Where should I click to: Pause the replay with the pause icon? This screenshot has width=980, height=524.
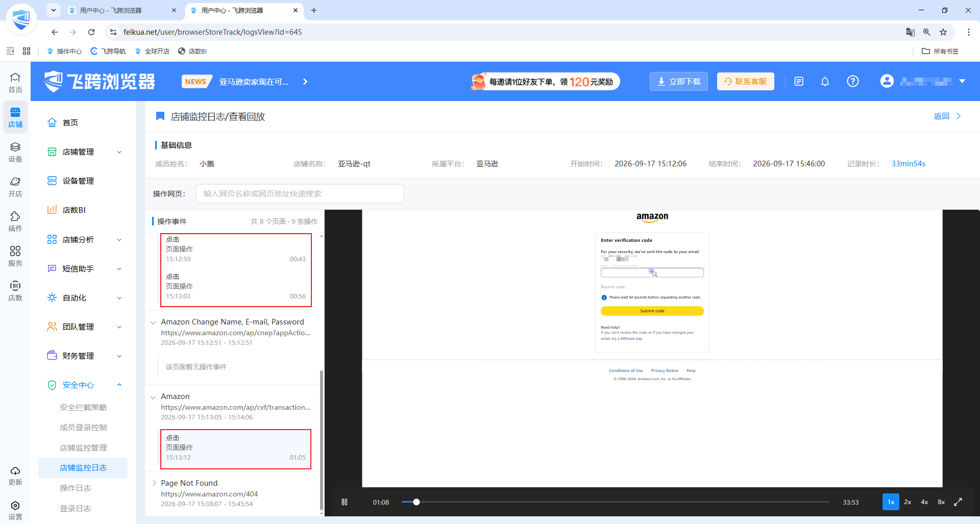pos(345,502)
